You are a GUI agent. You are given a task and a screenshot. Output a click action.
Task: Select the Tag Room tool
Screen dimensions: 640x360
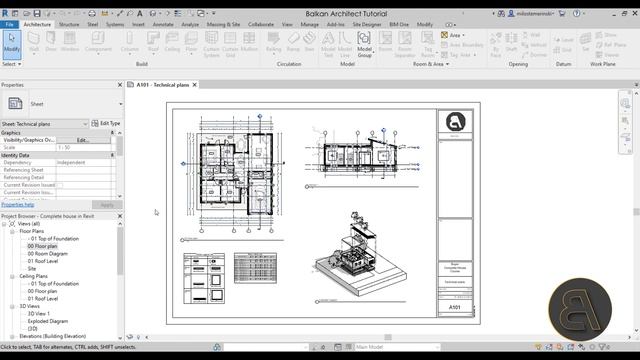[x=428, y=45]
